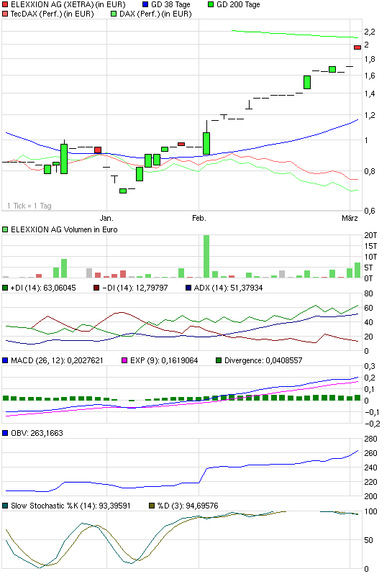This screenshot has height=584, width=392.
Task: Click the -DI (14): 12,79797 value
Action: coord(135,288)
